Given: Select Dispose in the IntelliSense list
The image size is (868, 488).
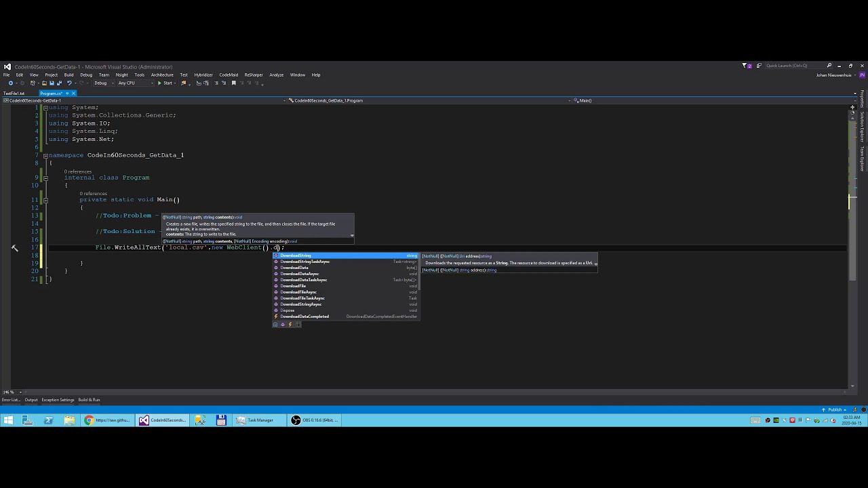Looking at the screenshot, I should (346, 310).
